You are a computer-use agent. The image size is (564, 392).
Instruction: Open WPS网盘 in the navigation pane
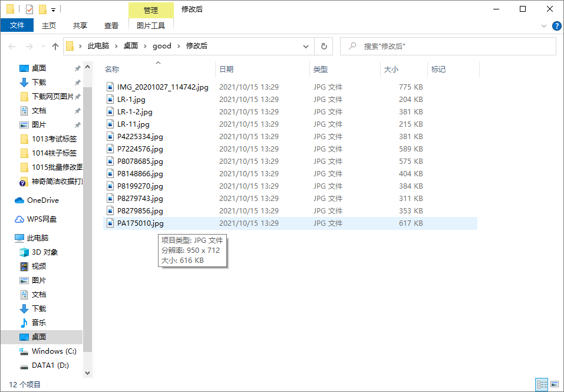pyautogui.click(x=42, y=219)
